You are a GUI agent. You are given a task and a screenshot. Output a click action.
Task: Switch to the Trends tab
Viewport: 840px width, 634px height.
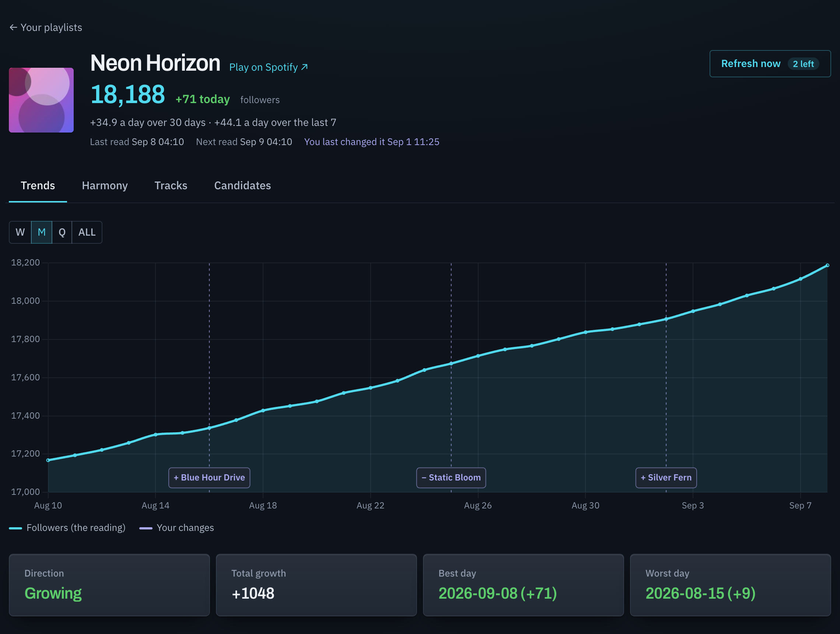(x=38, y=186)
